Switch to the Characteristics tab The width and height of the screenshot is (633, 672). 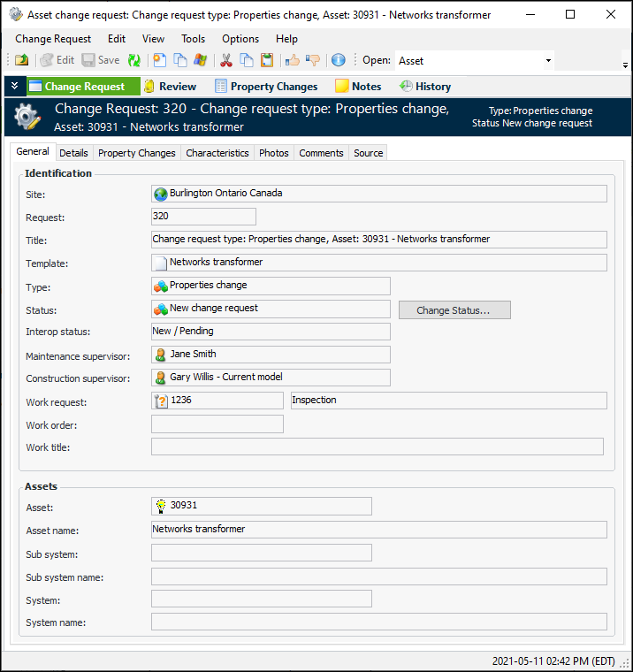pyautogui.click(x=217, y=153)
